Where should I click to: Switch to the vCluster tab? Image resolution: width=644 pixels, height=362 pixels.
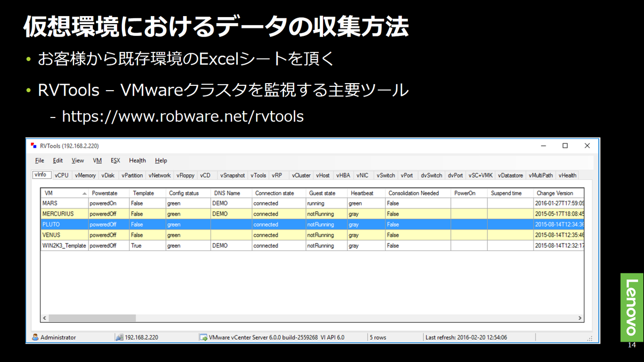[x=301, y=175]
